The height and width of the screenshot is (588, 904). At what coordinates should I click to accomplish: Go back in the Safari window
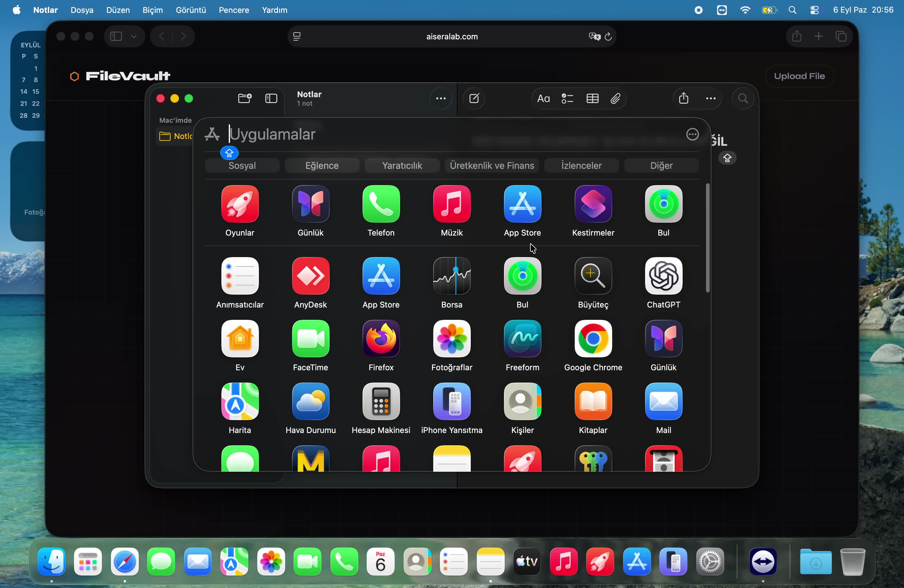[x=161, y=37]
